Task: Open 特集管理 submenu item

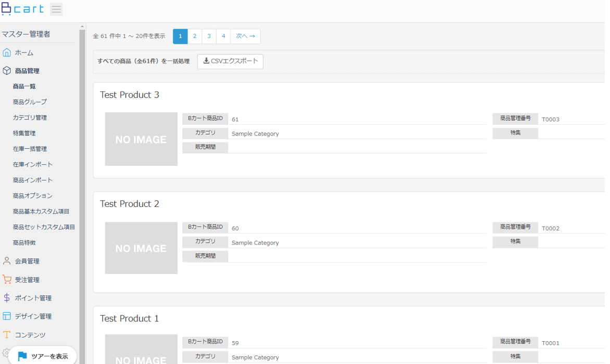Action: click(24, 133)
